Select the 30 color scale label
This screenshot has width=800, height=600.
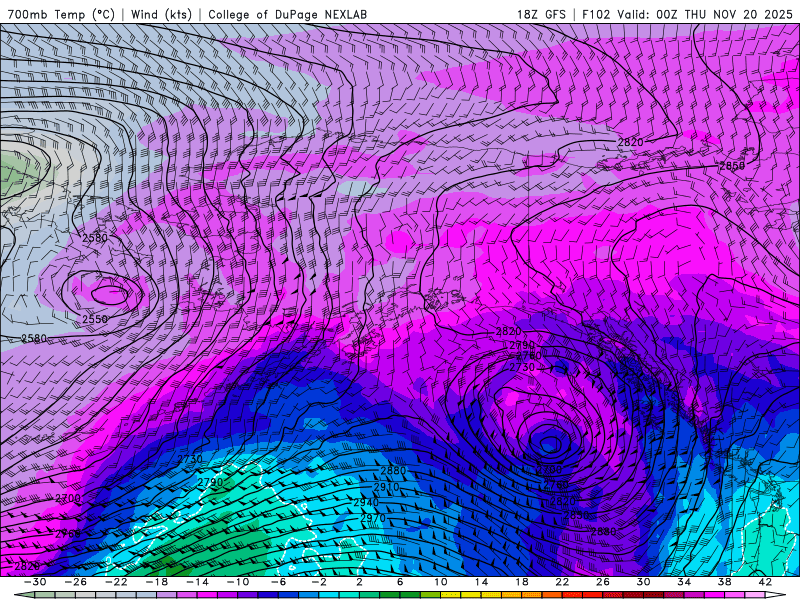click(x=644, y=582)
